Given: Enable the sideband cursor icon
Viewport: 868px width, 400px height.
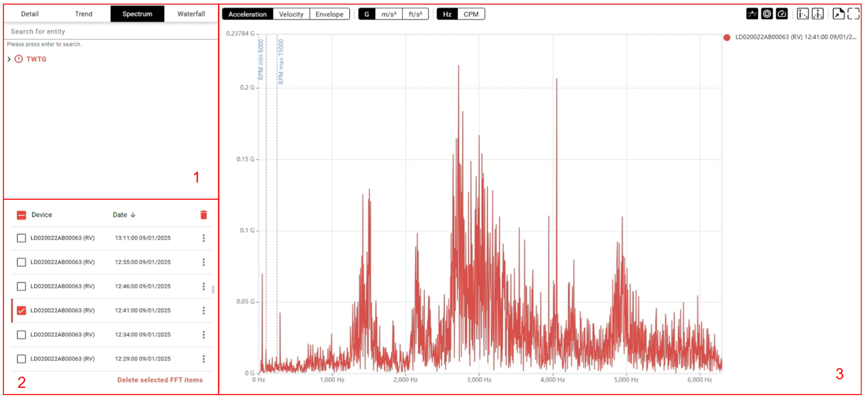Looking at the screenshot, I should 817,14.
